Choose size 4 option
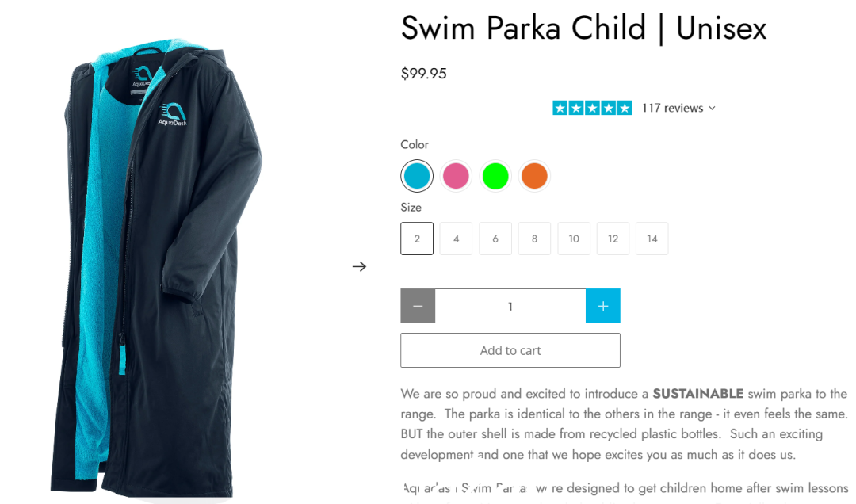The height and width of the screenshot is (504, 856). (456, 239)
